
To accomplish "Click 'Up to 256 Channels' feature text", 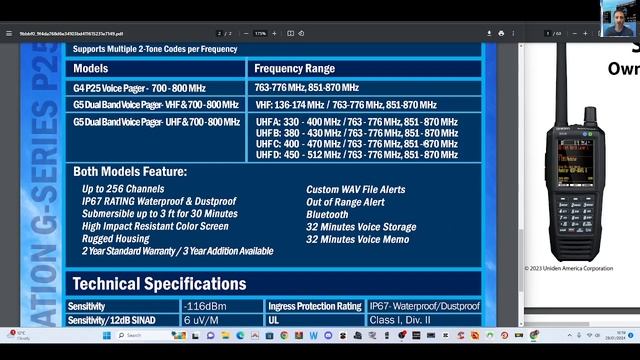I will 123,189.
